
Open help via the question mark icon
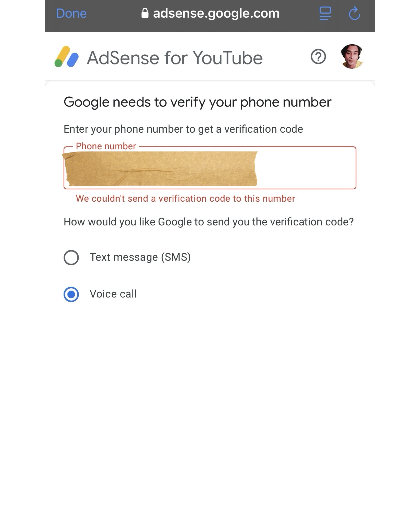pos(318,57)
